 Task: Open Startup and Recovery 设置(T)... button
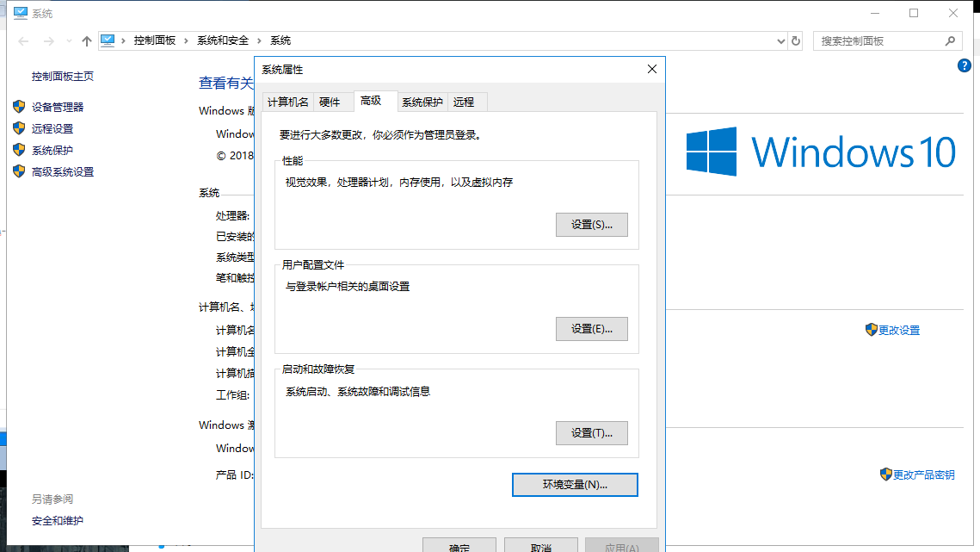click(592, 433)
